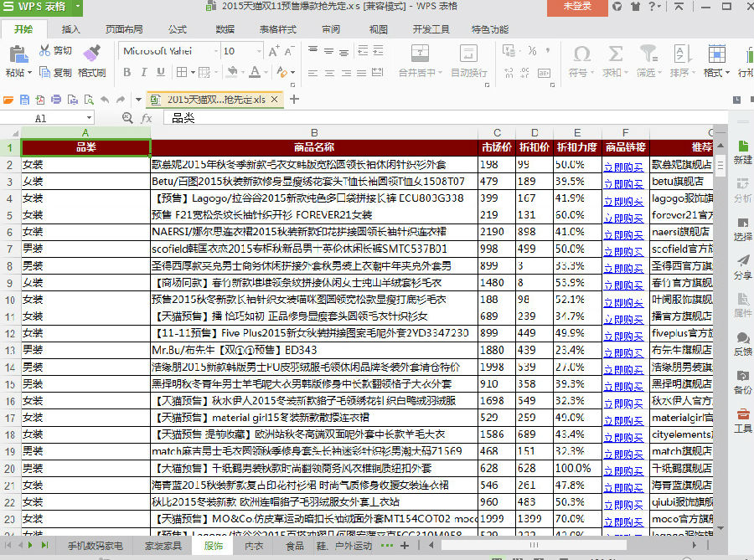Click the 立即购买 link in row 2
Image resolution: width=754 pixels, height=560 pixels.
pos(623,167)
